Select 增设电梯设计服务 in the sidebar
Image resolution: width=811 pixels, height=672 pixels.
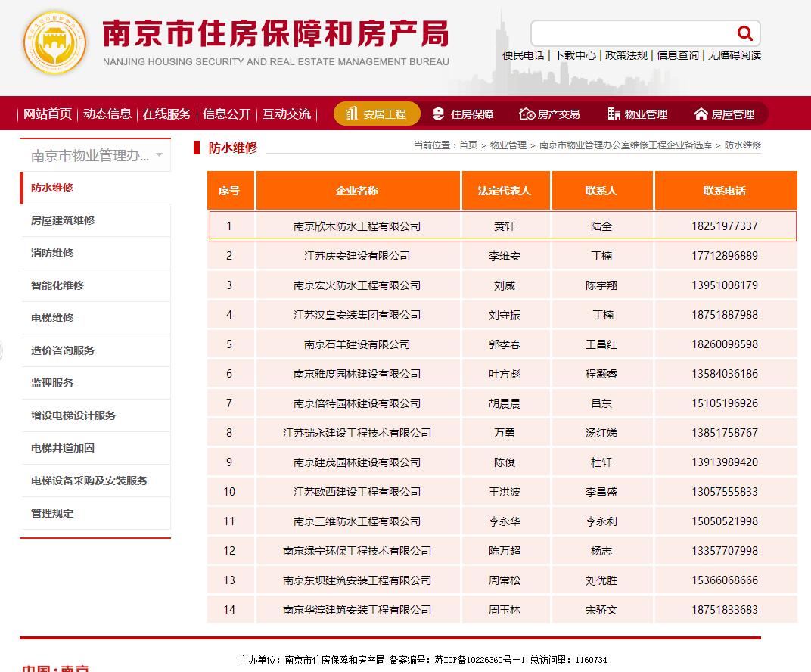(x=95, y=416)
